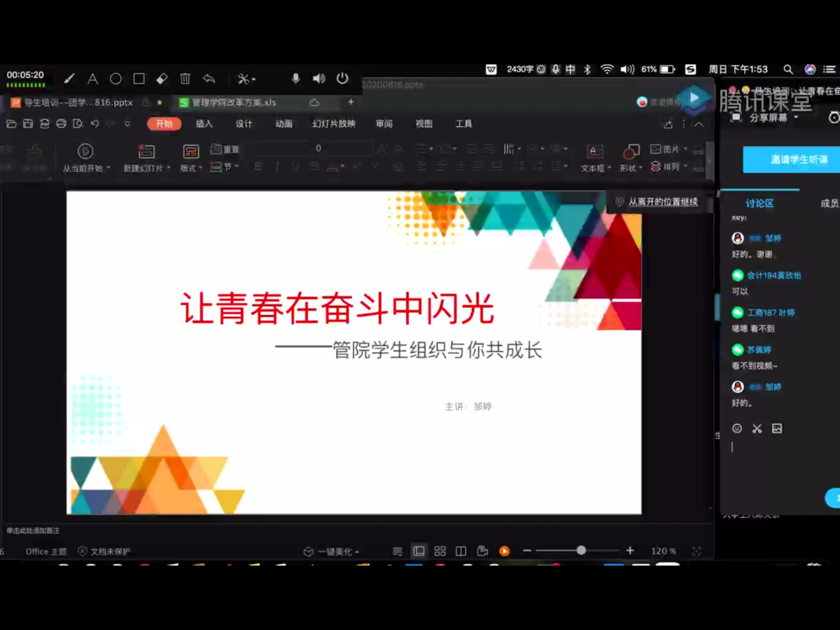Switch to the 管理学院改革方案.xls document tab
This screenshot has height=630, width=840.
(233, 103)
